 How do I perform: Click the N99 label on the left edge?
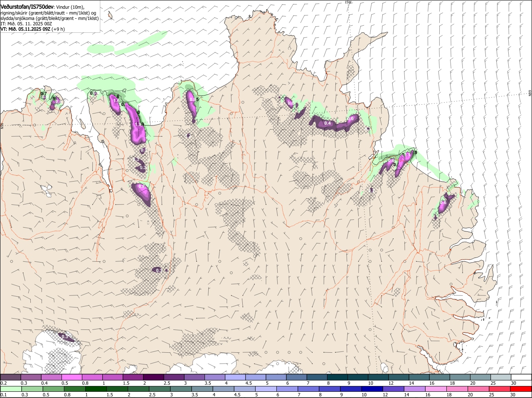2,125
